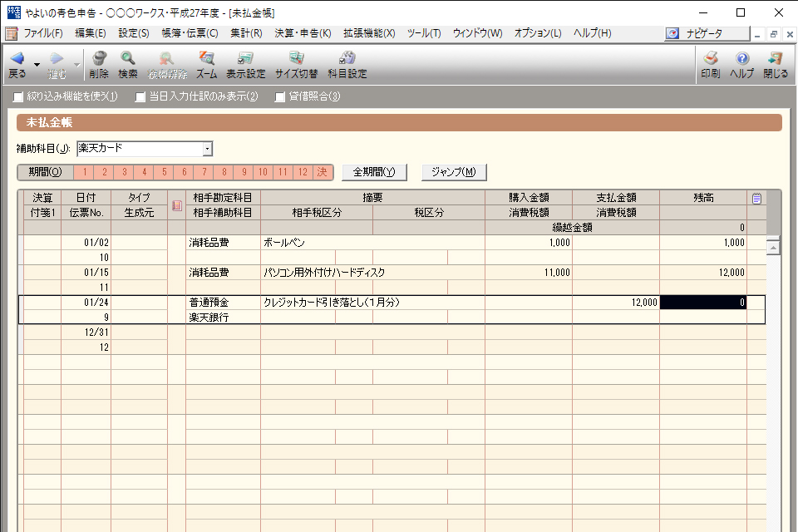Click the 進む (forward) arrow icon
798x532 pixels.
pyautogui.click(x=57, y=58)
